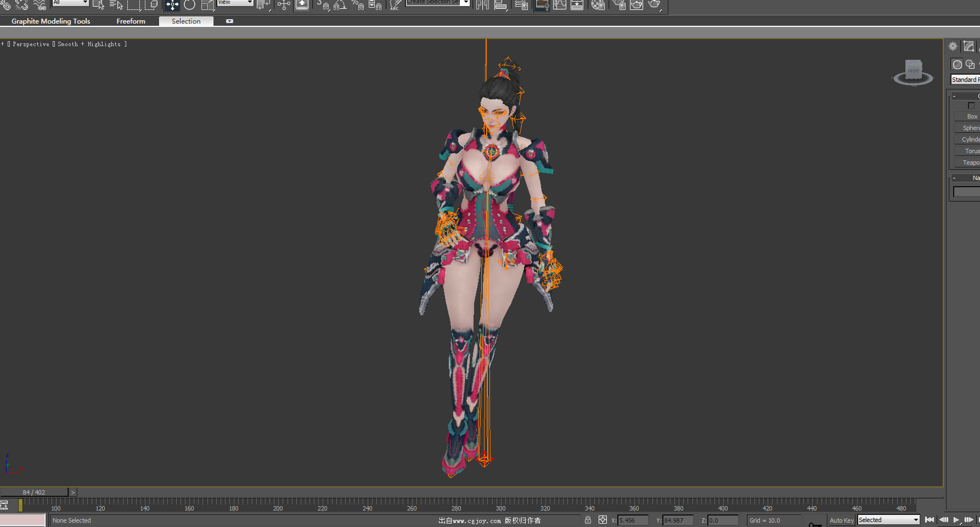Screen dimensions: 980x527
Task: Click the time slider showing 84 / 402
Action: [x=34, y=492]
